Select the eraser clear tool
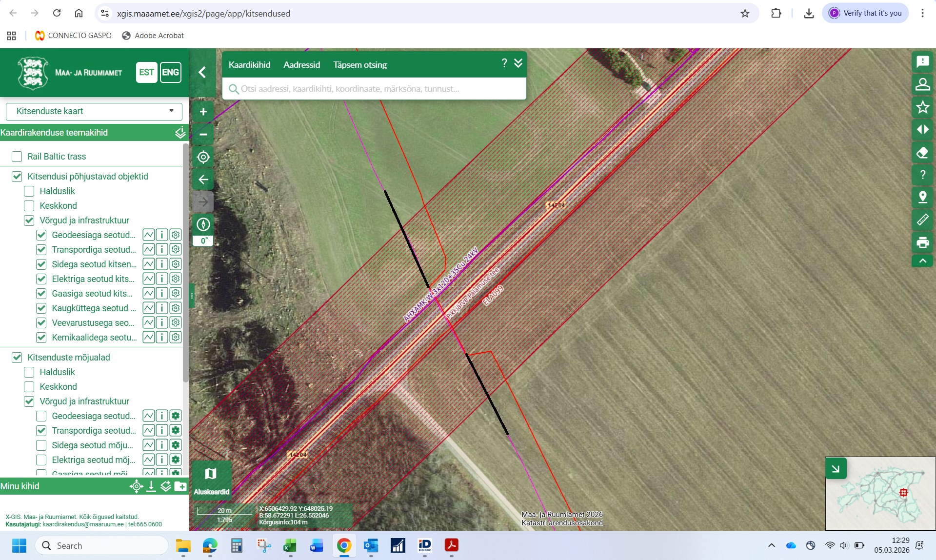The height and width of the screenshot is (560, 936). click(x=922, y=153)
